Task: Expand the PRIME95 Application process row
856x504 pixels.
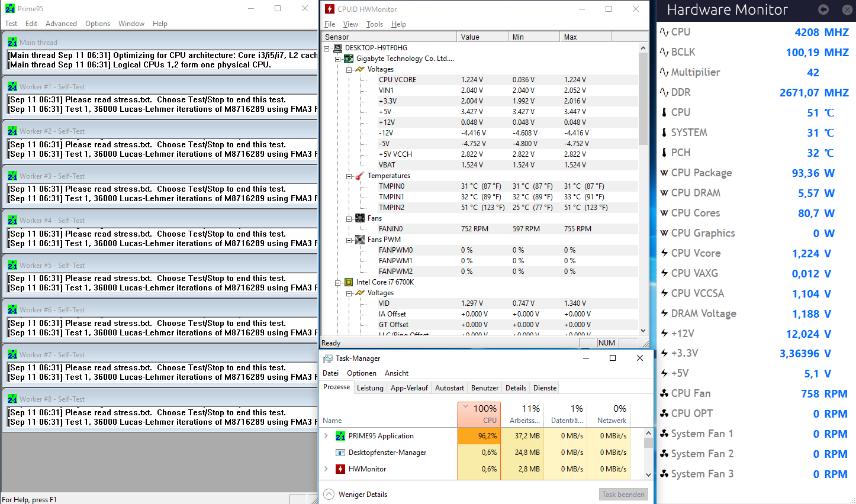Action: (x=326, y=436)
